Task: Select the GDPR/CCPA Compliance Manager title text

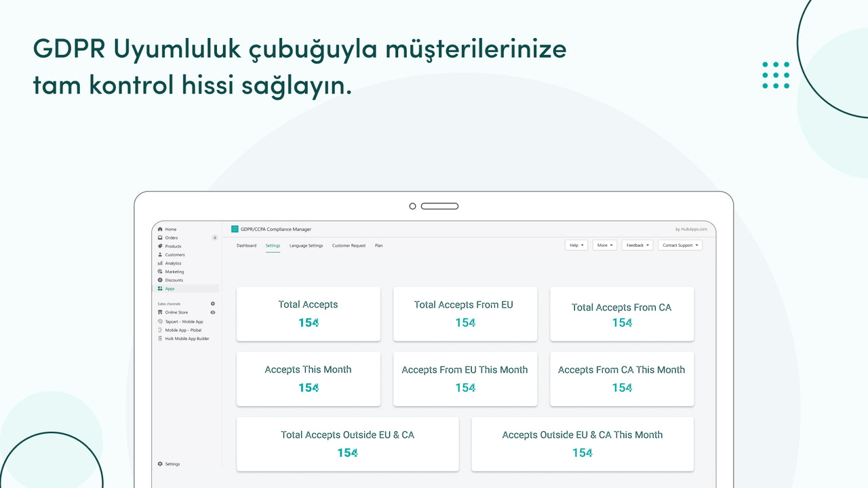Action: [x=276, y=229]
